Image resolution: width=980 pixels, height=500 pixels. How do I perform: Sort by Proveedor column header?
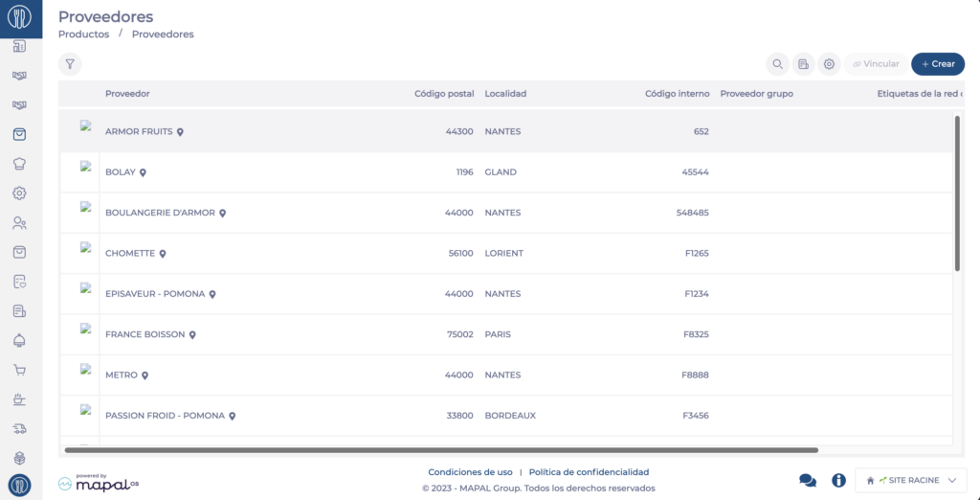[x=127, y=94]
